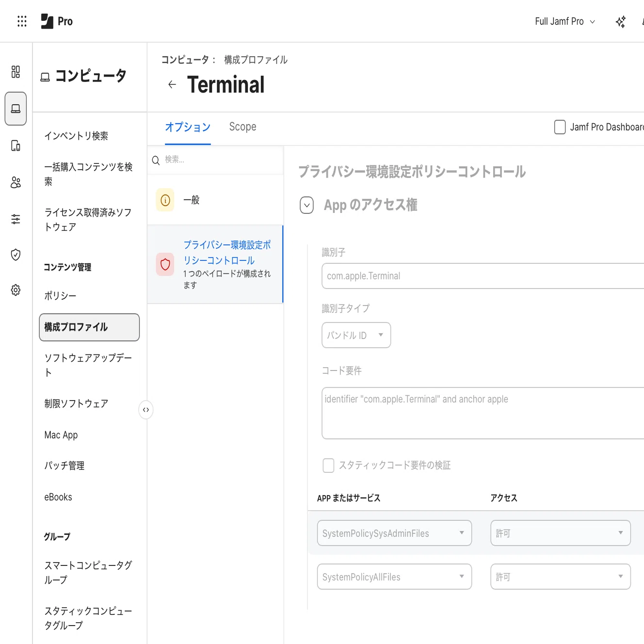Collapse the App のアクセス権 section
Viewport: 644px width, 644px height.
click(x=306, y=205)
